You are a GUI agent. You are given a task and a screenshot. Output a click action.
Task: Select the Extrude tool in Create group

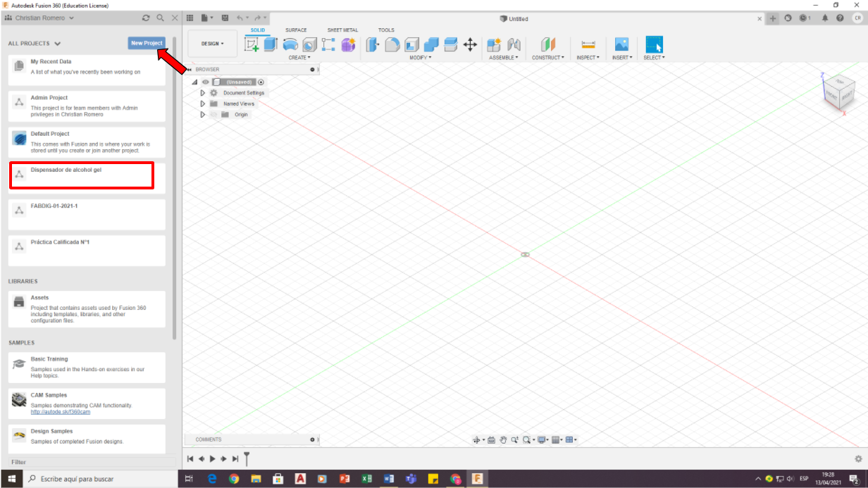click(x=271, y=44)
